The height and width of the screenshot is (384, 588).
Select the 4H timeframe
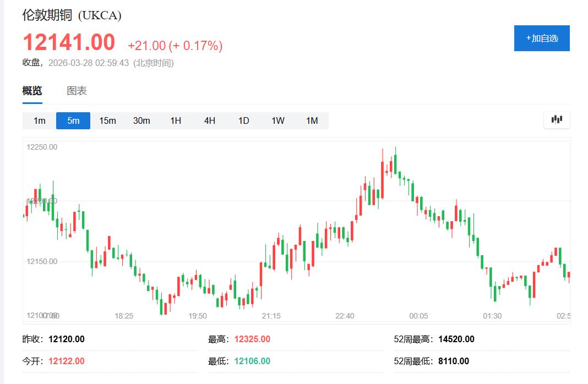(209, 120)
